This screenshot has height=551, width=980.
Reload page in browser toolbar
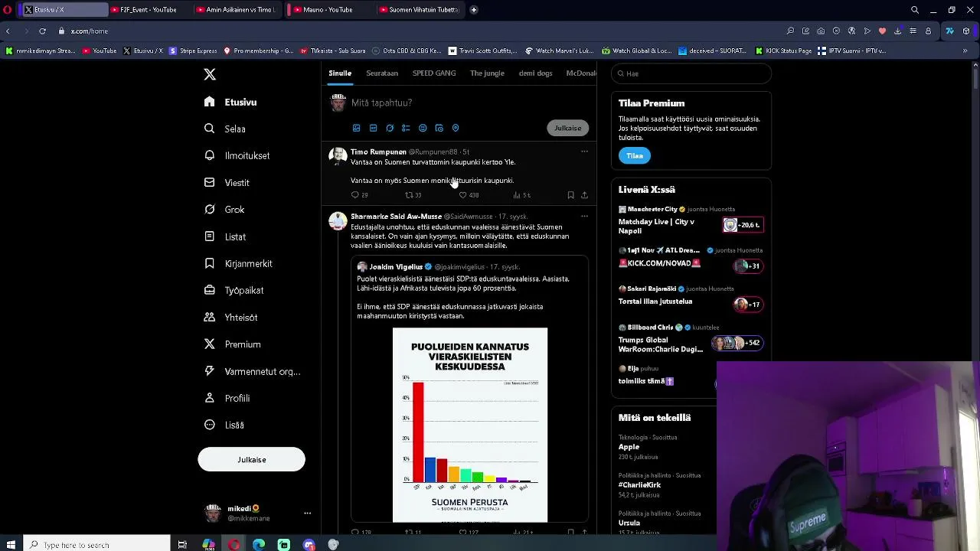click(42, 31)
